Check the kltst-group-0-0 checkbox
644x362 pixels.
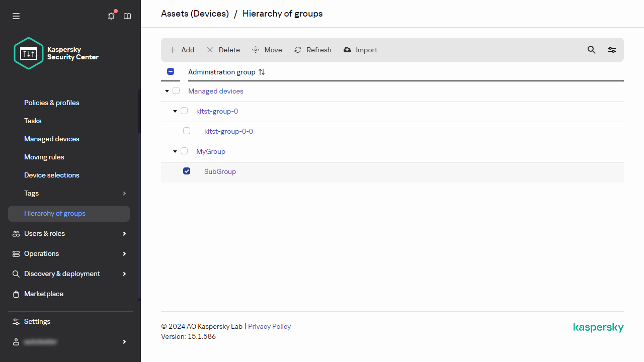[x=187, y=131]
